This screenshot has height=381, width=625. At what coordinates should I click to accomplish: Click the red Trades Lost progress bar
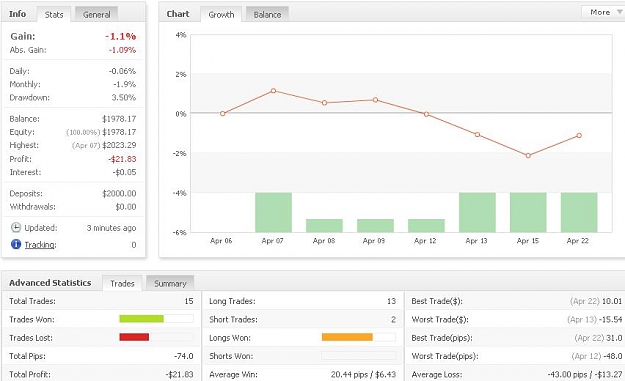click(134, 337)
